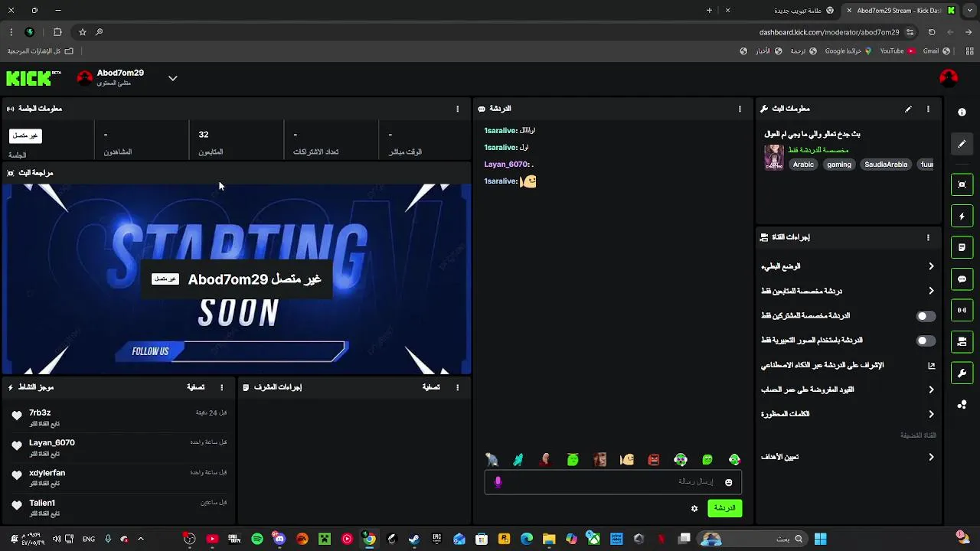The height and width of the screenshot is (551, 980).
Task: Bookmark this page with the star icon
Action: (x=83, y=32)
